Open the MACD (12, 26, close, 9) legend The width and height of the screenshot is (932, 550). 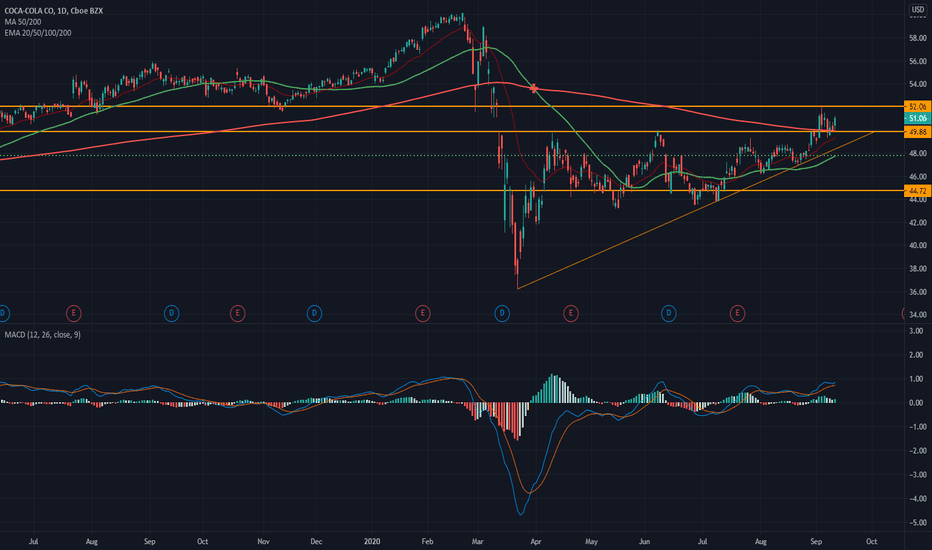click(x=42, y=335)
